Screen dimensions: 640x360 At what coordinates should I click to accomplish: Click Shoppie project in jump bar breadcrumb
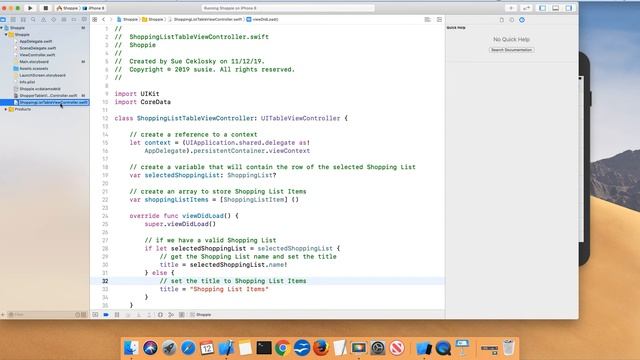coord(127,19)
